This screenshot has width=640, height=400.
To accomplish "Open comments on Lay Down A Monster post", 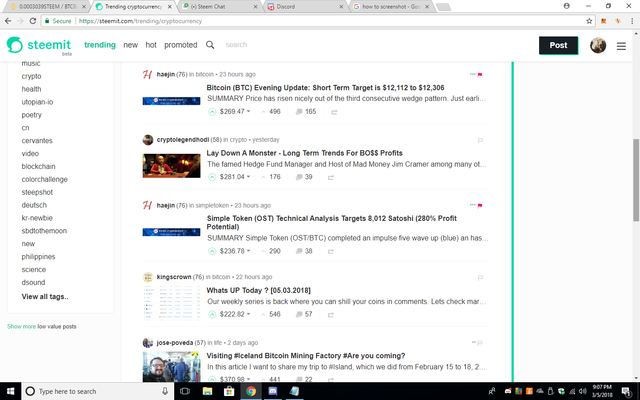I will click(x=304, y=177).
